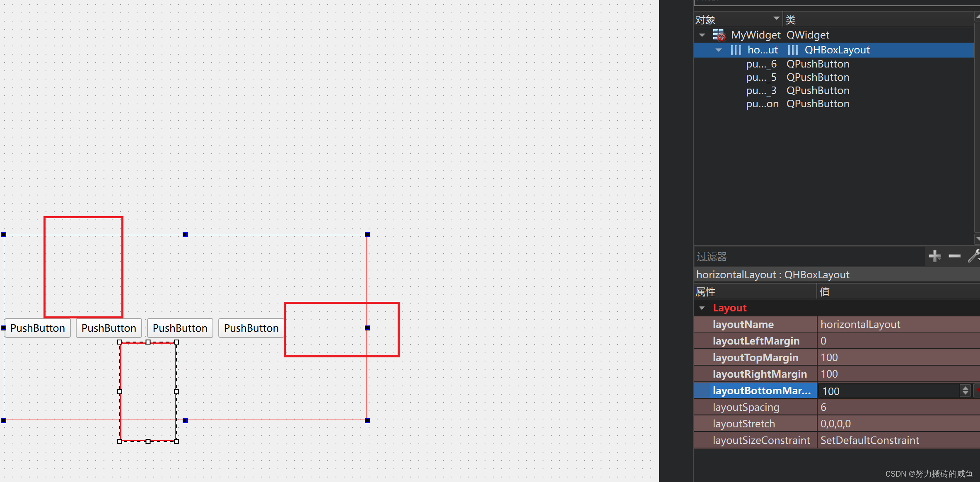Image resolution: width=980 pixels, height=482 pixels.
Task: Click the add dynamic property plus icon
Action: [x=934, y=256]
